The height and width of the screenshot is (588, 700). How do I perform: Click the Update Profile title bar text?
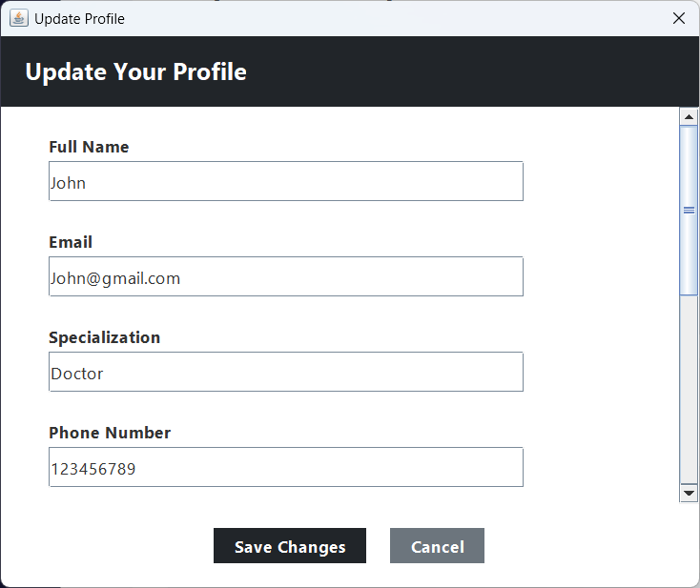point(79,19)
